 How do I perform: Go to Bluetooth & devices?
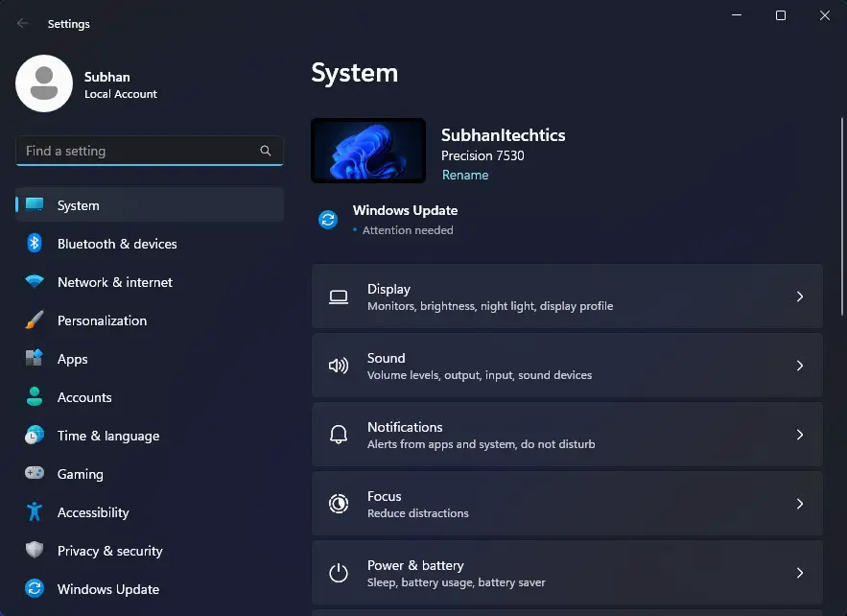[x=150, y=243]
